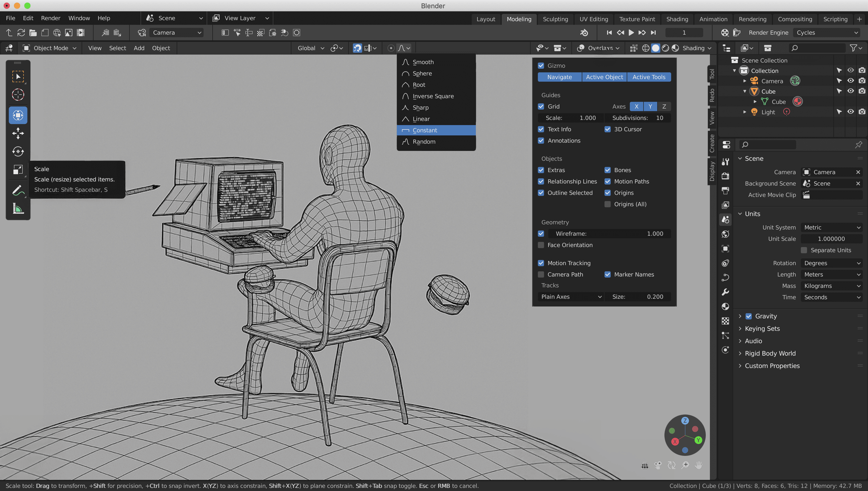Enable Separate Units checkbox
Image resolution: width=868 pixels, height=491 pixels.
pos(804,250)
